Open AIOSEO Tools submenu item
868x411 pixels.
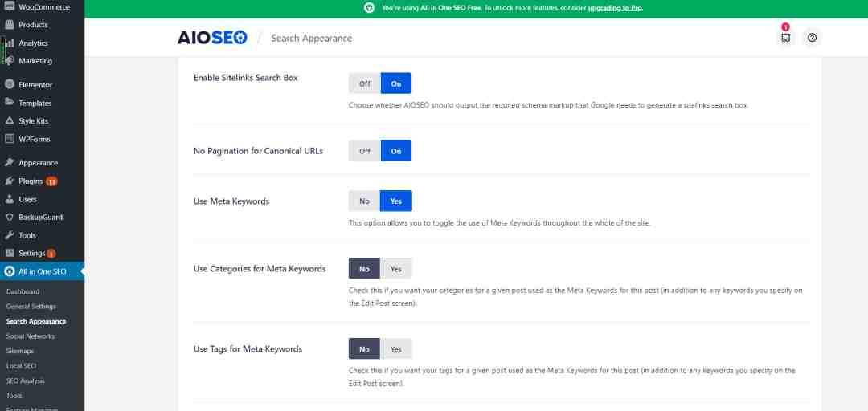point(14,396)
